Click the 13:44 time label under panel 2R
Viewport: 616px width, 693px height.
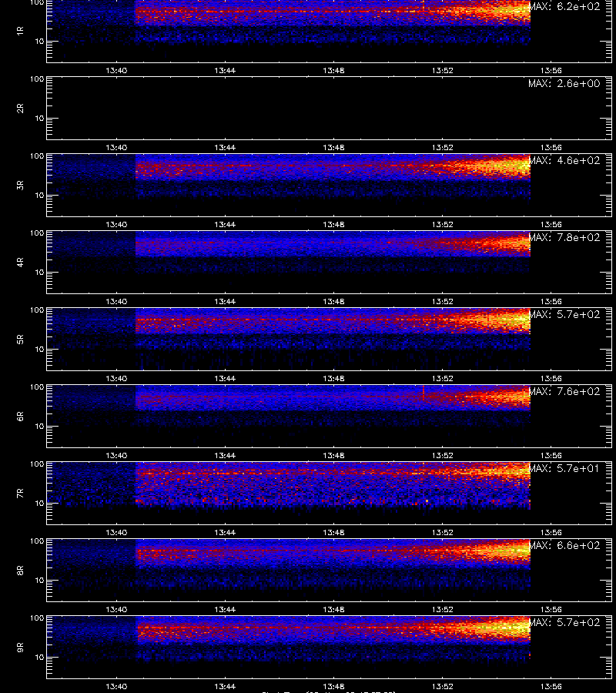pyautogui.click(x=225, y=148)
